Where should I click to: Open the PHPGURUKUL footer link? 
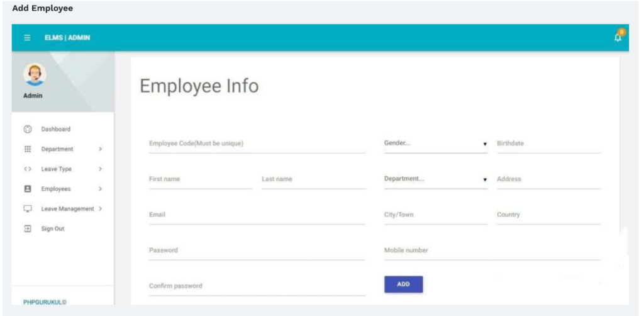point(45,302)
